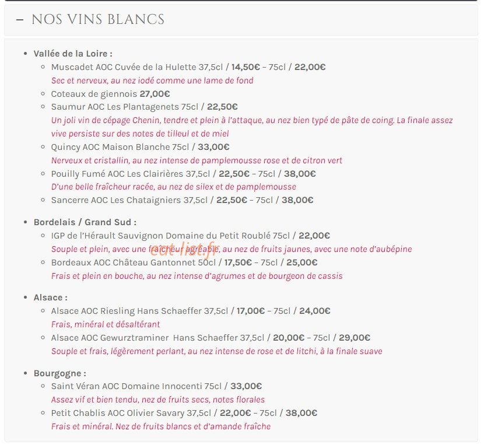Select IGP de l'Hérault Sauvignon entry

pos(191,236)
